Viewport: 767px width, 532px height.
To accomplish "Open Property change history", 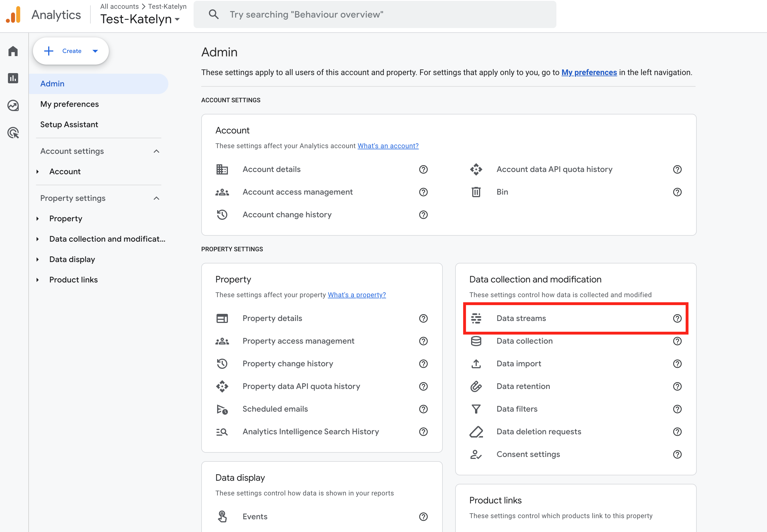I will (288, 364).
